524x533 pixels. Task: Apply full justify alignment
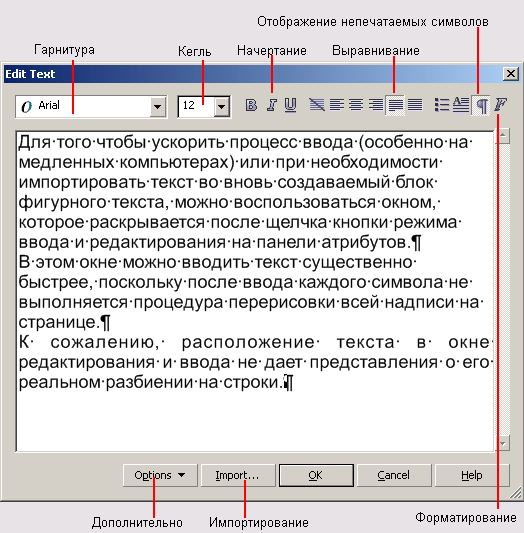(395, 105)
